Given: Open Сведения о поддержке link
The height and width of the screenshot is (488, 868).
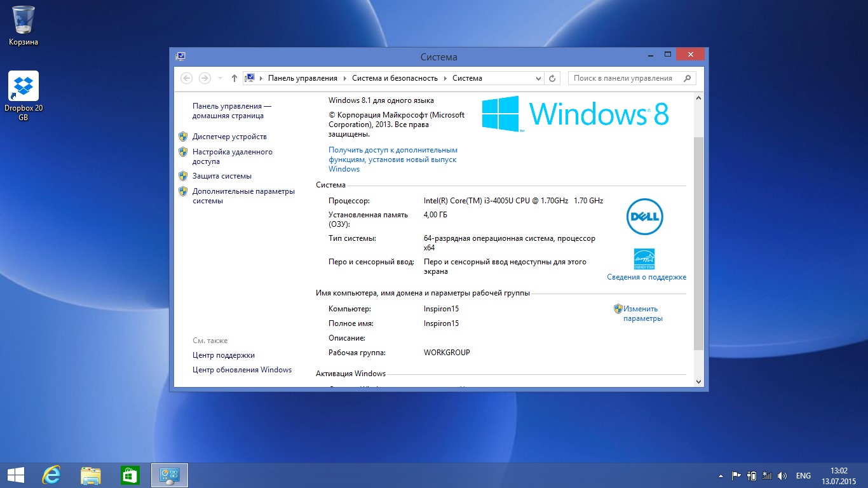Looking at the screenshot, I should tap(646, 277).
